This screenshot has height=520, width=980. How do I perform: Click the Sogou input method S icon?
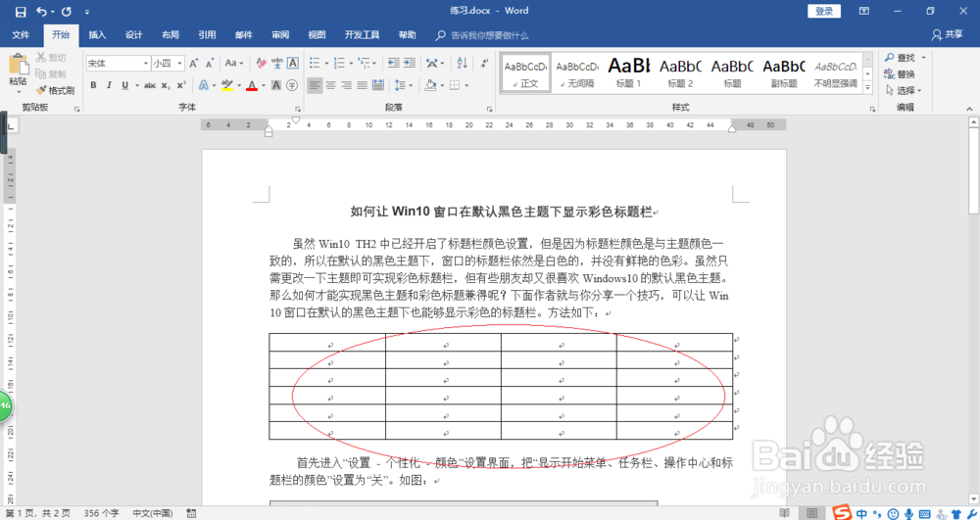click(843, 513)
